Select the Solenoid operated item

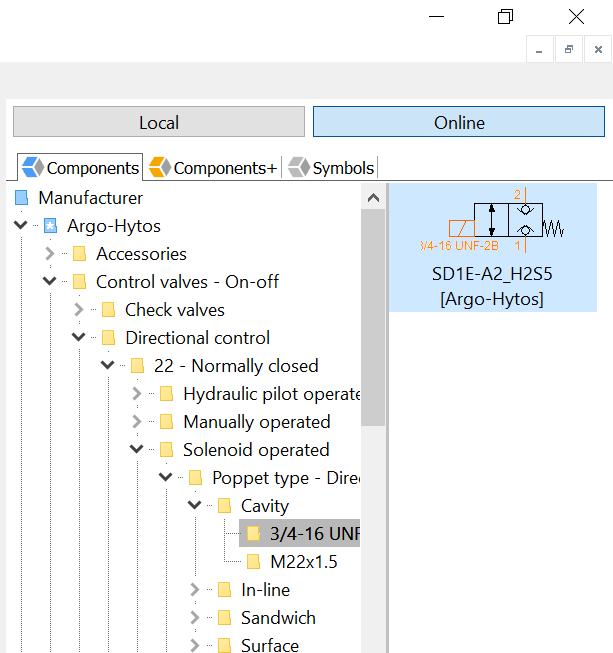pos(256,450)
